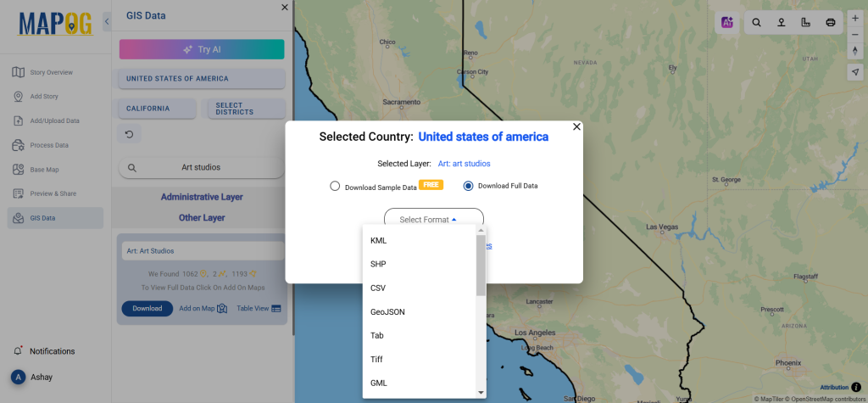Click the Try AI button
Viewport: 868px width, 403px height.
(202, 49)
